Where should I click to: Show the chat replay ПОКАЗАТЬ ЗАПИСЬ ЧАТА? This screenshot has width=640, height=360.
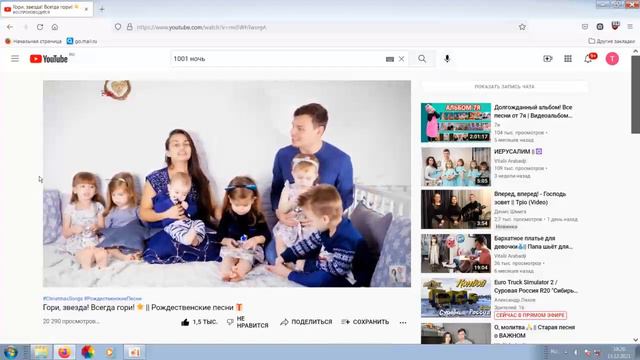[504, 87]
